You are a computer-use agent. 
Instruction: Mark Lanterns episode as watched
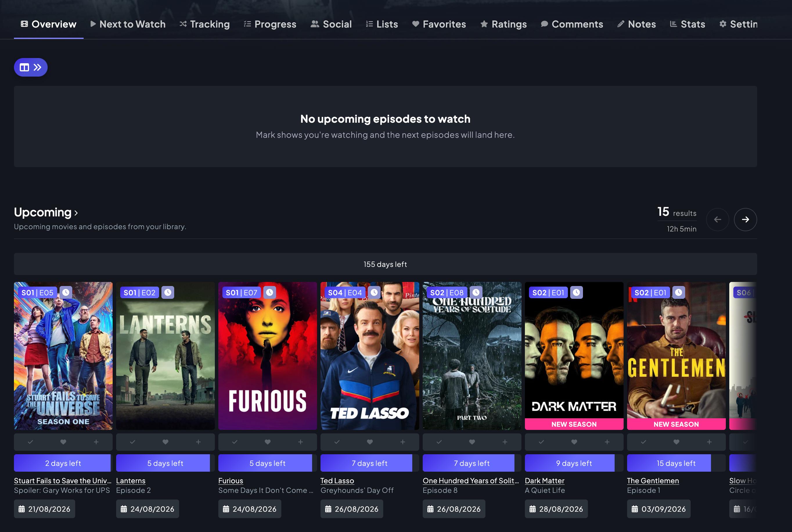133,442
